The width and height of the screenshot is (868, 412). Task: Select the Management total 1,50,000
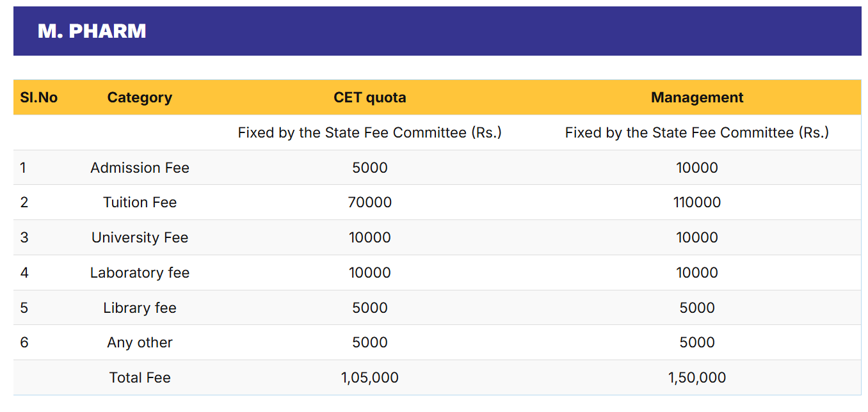696,377
